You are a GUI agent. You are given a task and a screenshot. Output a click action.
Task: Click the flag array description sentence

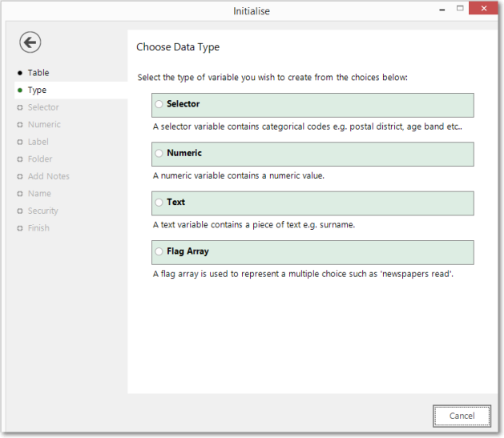coord(303,274)
